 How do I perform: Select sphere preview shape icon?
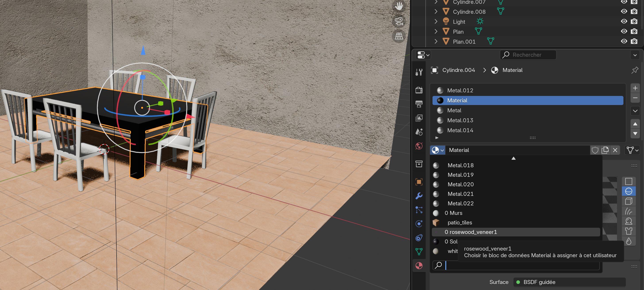(629, 191)
